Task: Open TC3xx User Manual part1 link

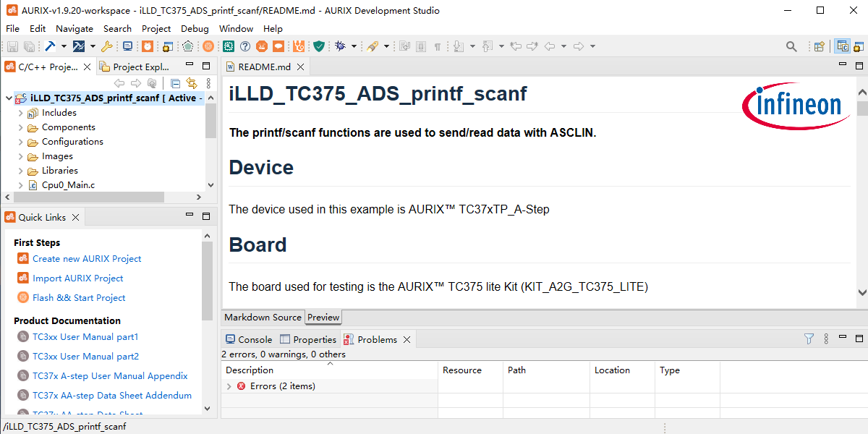Action: [85, 337]
